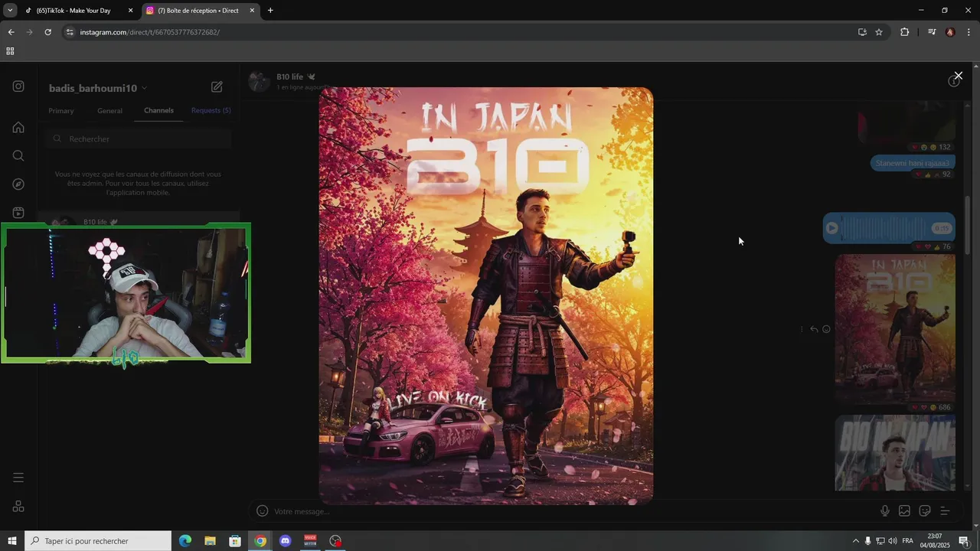Open the notification center icon
The image size is (980, 551).
point(964,541)
